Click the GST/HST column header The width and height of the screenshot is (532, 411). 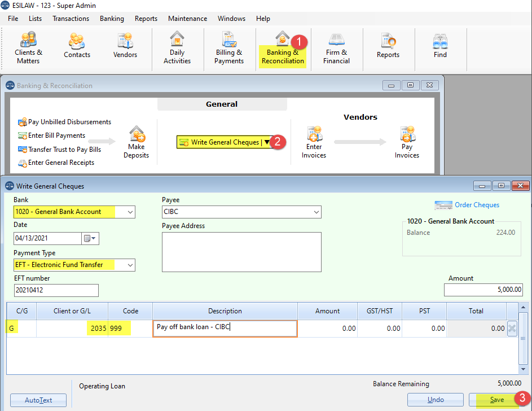380,311
